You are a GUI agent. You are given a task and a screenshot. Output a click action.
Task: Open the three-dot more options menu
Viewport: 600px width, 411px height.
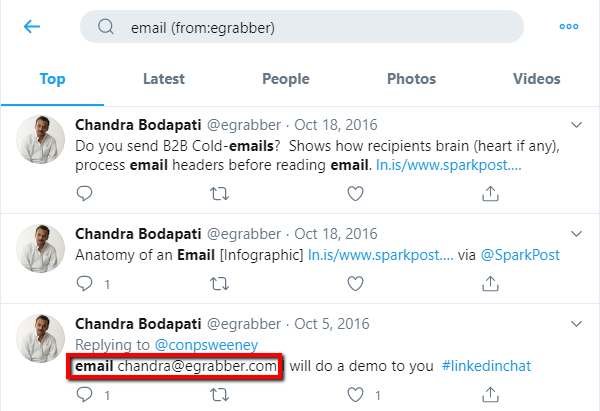point(569,26)
